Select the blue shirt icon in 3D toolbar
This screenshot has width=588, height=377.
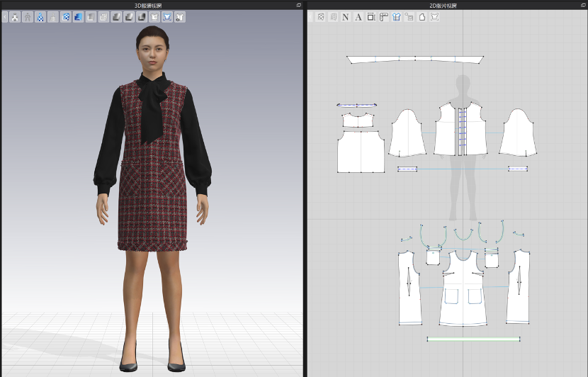pyautogui.click(x=167, y=17)
